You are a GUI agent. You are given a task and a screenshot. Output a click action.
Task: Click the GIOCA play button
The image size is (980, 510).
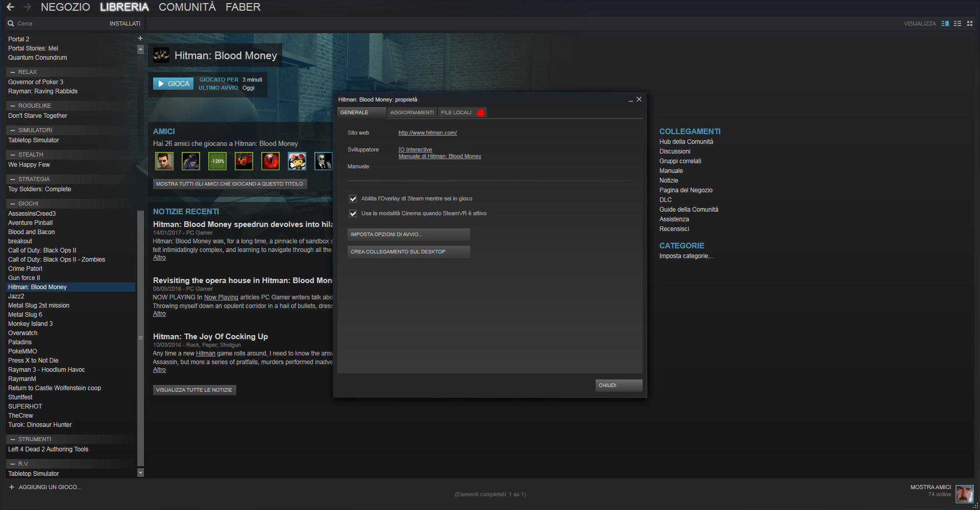174,84
